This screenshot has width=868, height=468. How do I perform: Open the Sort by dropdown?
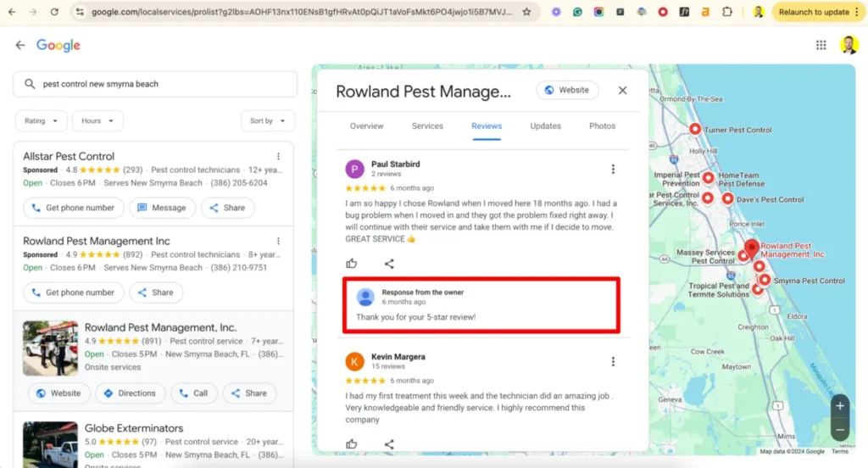(268, 121)
